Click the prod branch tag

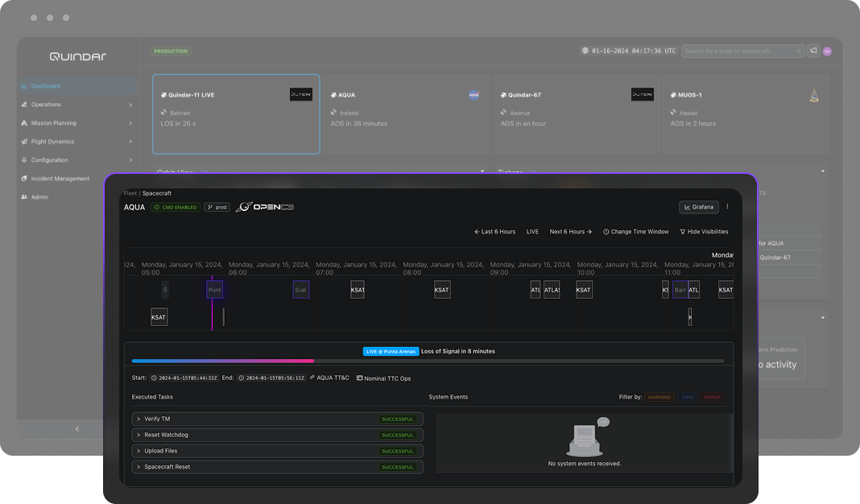pyautogui.click(x=217, y=207)
